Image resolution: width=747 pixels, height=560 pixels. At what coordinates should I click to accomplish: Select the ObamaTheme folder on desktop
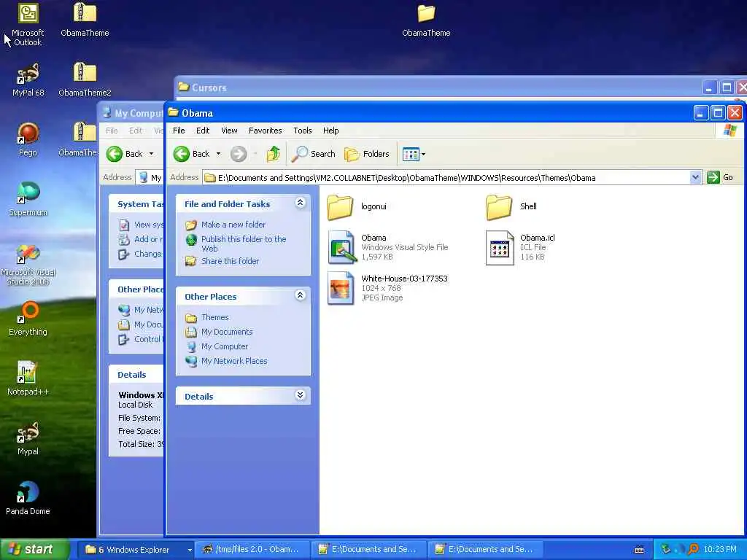(x=426, y=20)
